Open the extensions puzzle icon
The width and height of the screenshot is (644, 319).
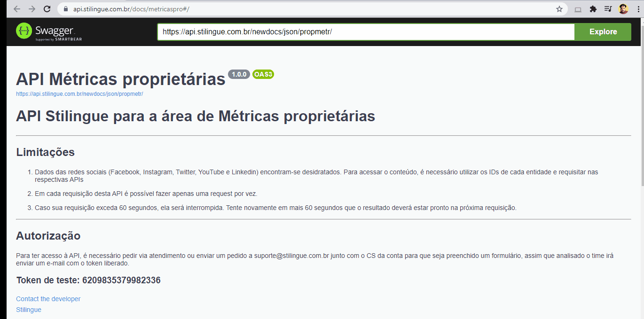click(x=593, y=9)
